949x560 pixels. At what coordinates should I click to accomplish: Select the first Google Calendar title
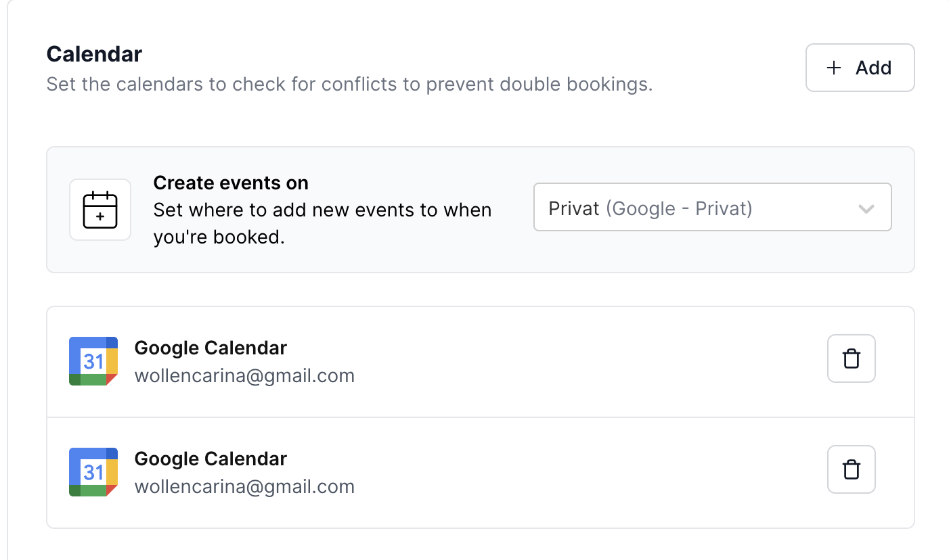click(211, 348)
